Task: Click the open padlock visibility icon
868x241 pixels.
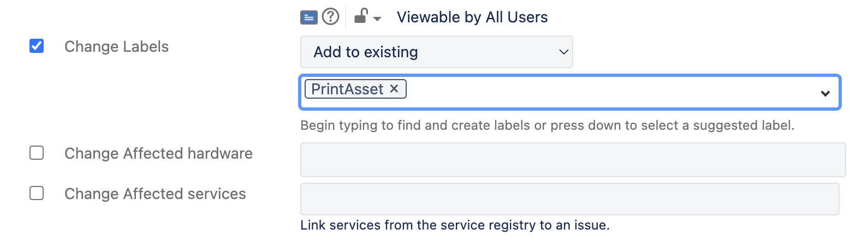Action: (x=361, y=16)
